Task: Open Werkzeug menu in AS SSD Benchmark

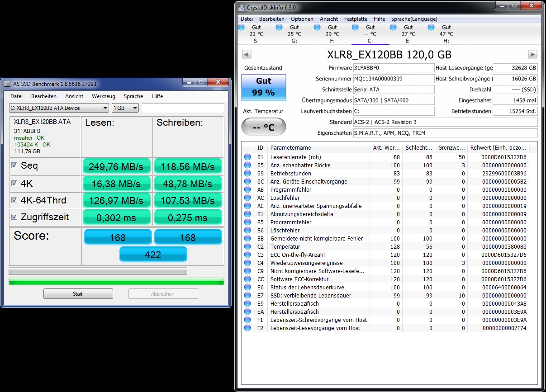Action: point(103,96)
